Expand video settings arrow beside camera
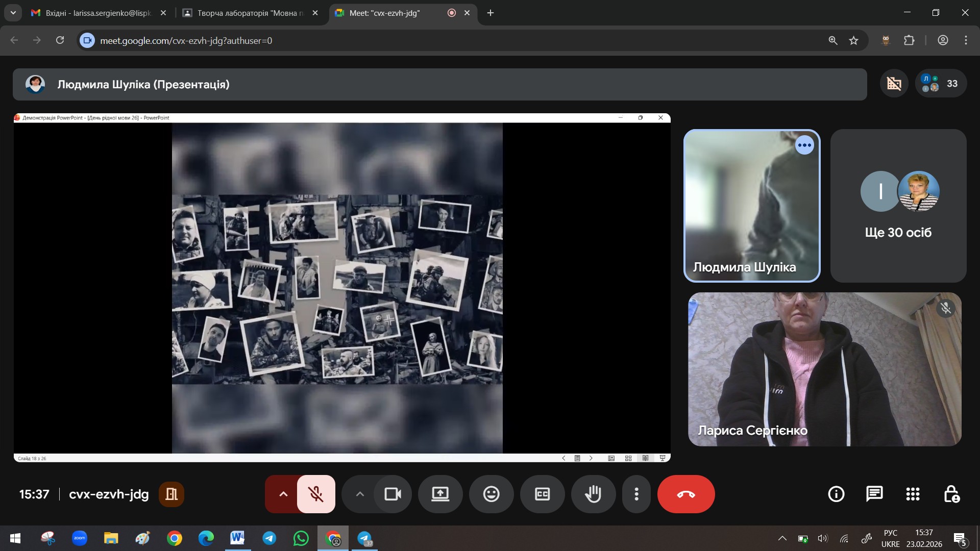 (360, 494)
